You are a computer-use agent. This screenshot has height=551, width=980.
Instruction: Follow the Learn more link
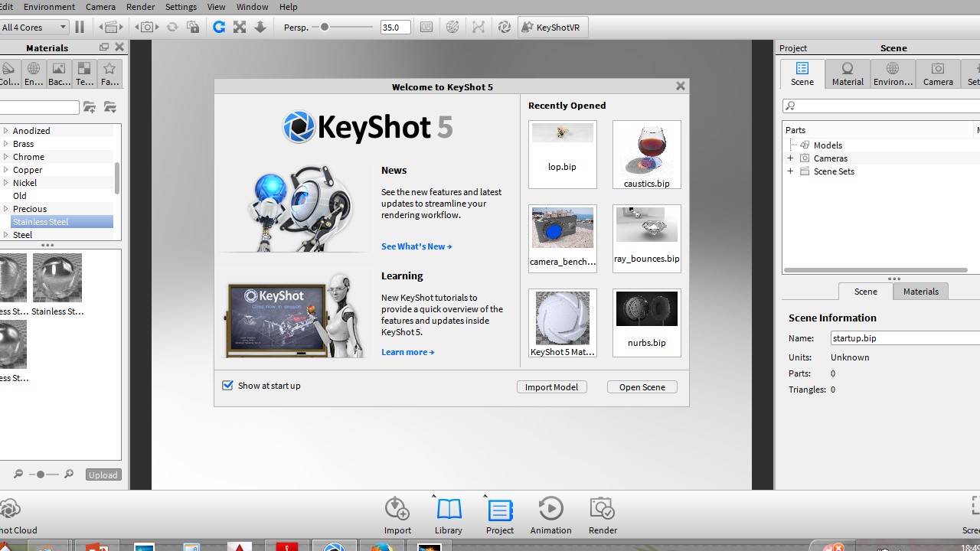click(408, 352)
